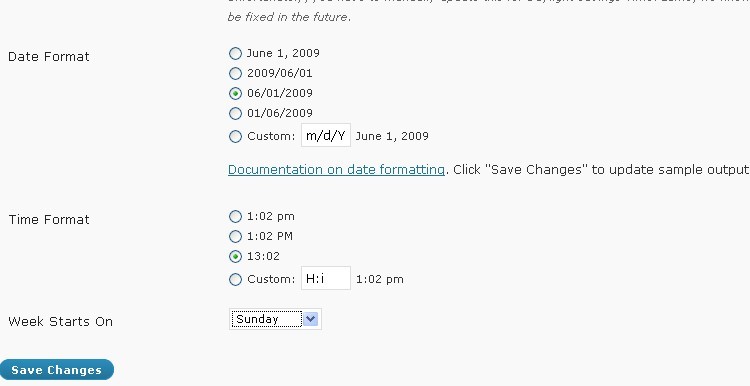The image size is (750, 386).
Task: Click the Save Changes button
Action: pos(56,370)
